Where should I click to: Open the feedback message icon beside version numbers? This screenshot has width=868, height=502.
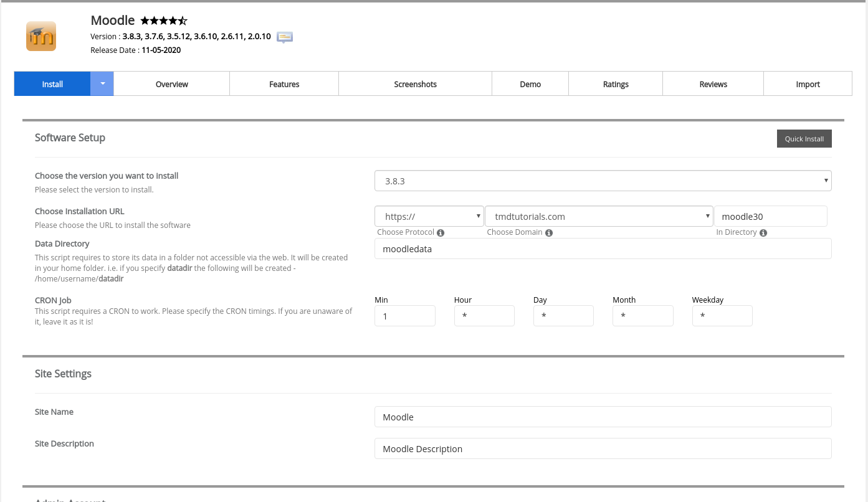tap(284, 37)
